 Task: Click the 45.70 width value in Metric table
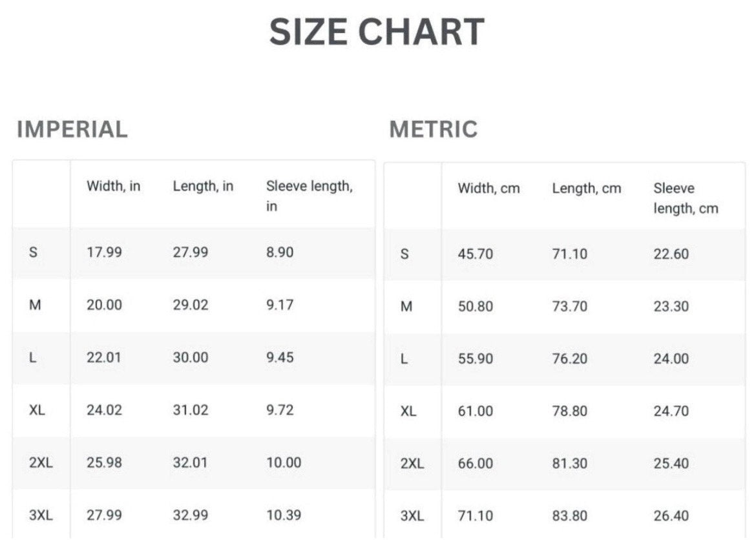475,254
